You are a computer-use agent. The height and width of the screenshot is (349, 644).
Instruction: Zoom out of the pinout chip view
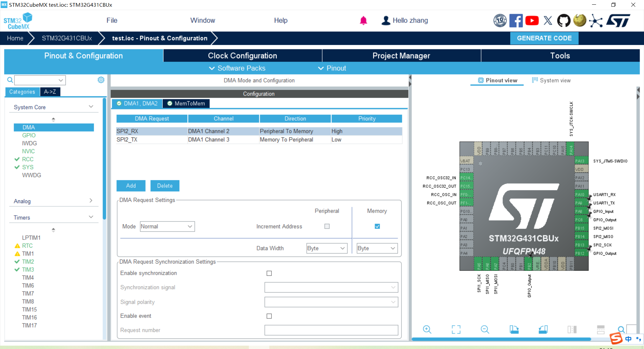(485, 329)
